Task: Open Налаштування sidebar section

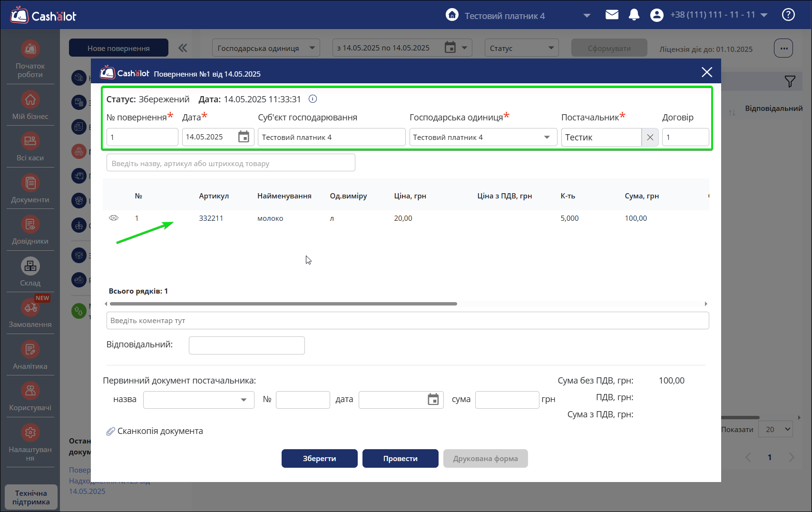Action: [x=30, y=443]
